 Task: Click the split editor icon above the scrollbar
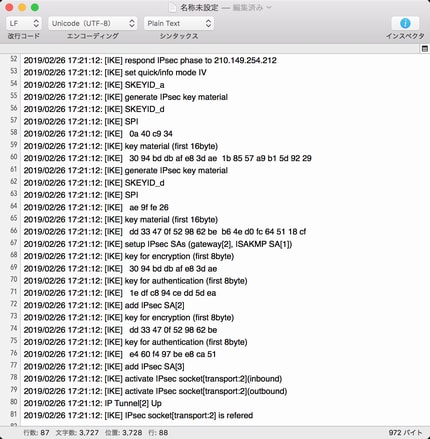425,49
